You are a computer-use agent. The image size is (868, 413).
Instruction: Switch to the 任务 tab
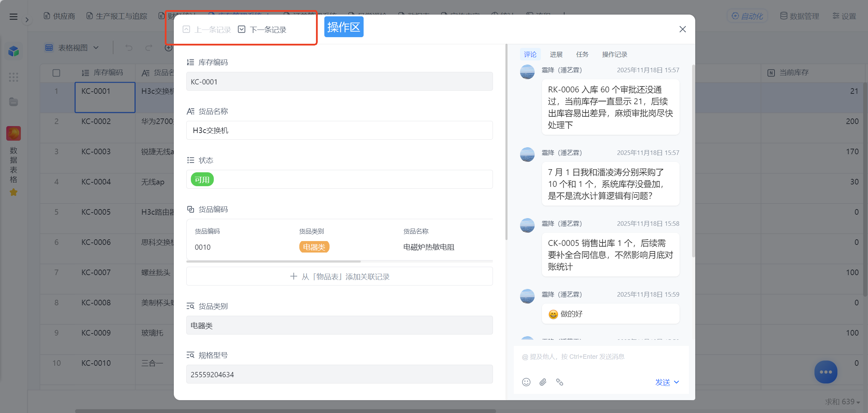582,55
